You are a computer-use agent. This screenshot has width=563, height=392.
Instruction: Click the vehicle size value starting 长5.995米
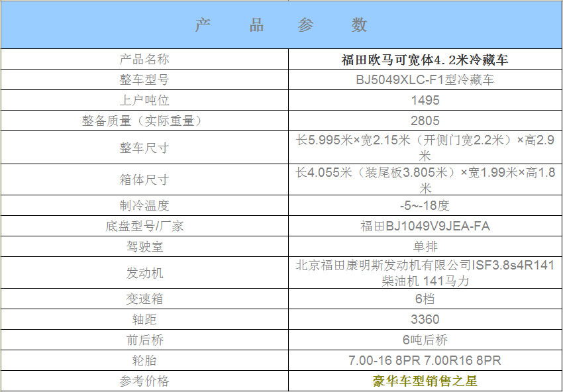click(425, 148)
